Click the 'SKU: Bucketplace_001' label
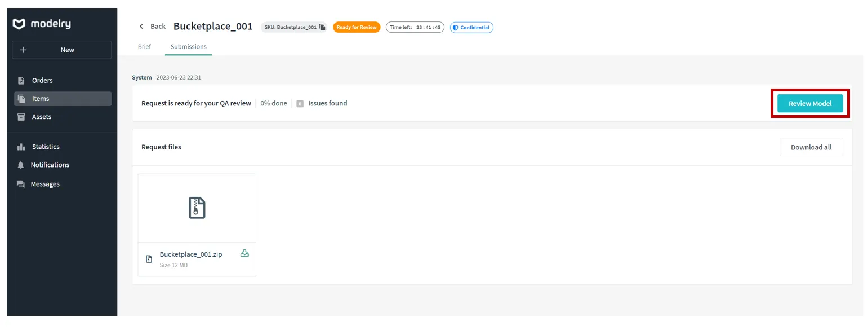 point(291,27)
